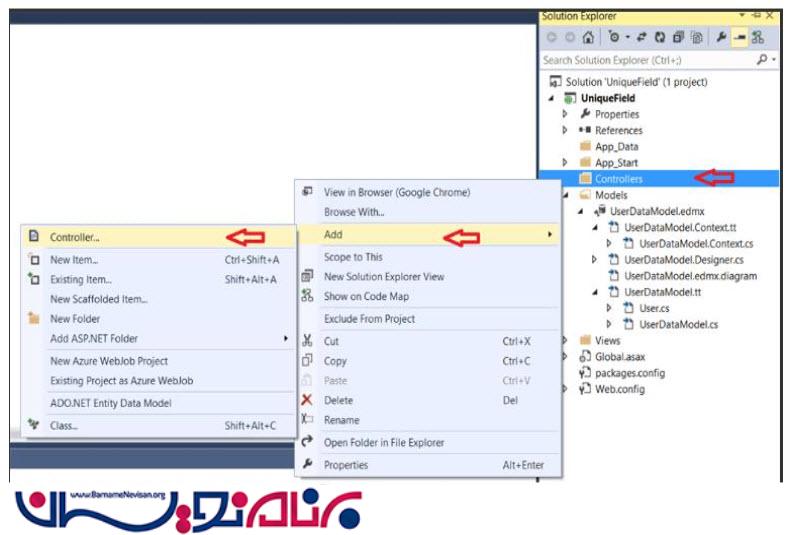Click the wrench Properties toolbar icon

pos(720,38)
